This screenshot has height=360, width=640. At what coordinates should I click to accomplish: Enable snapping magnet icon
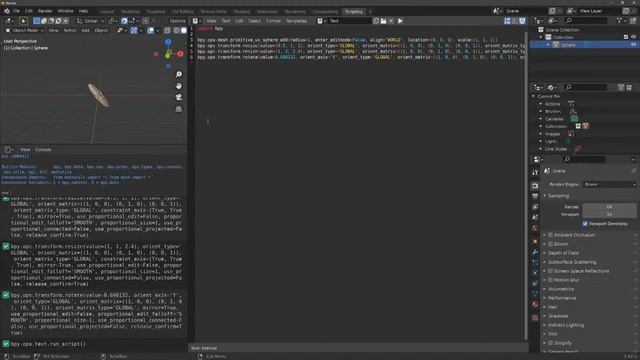pyautogui.click(x=124, y=21)
